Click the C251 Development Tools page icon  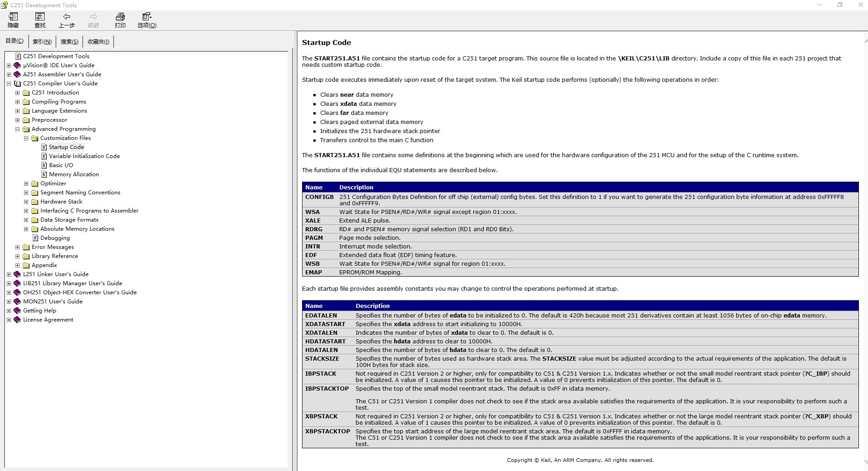coord(18,56)
